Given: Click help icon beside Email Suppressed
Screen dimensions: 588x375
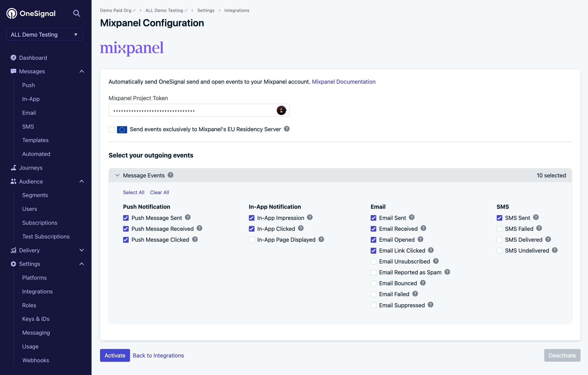Looking at the screenshot, I should (431, 305).
